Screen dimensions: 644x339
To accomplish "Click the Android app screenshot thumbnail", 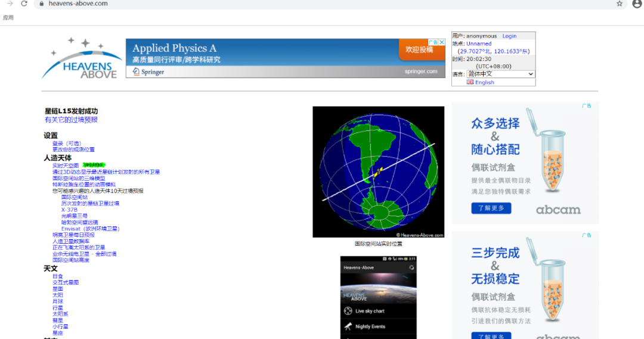I will point(378,297).
